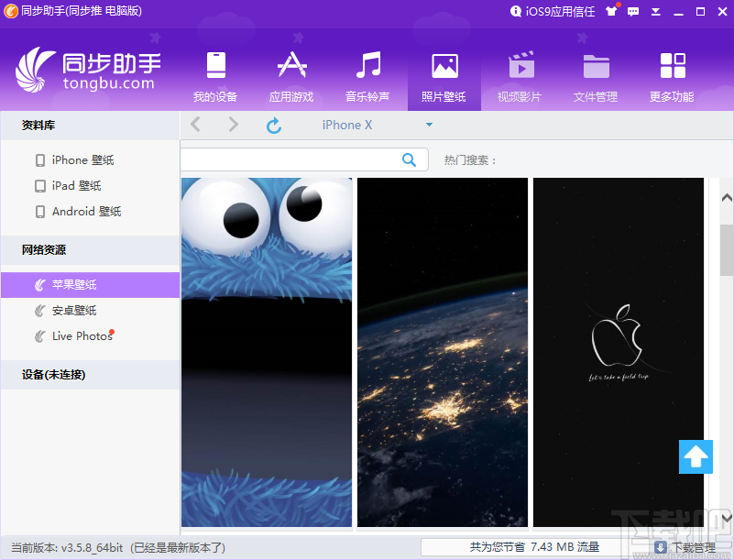
Task: Click the blue scroll-to-top button
Action: tap(696, 456)
